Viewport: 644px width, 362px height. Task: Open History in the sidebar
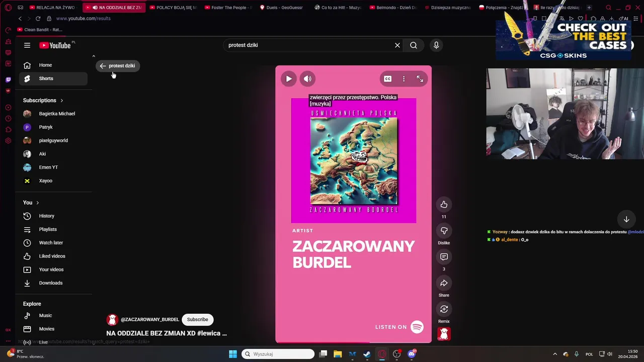(53, 216)
